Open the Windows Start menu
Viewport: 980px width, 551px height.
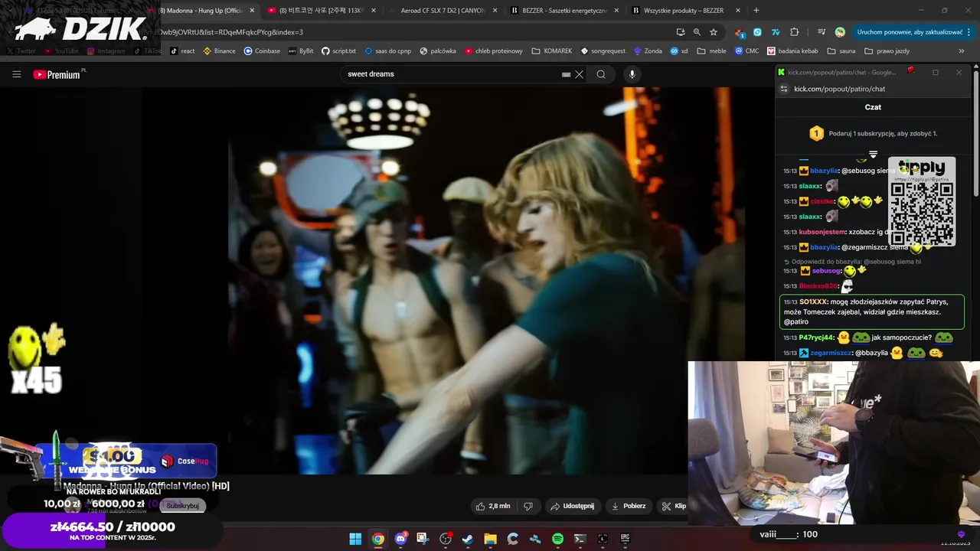[x=355, y=539]
